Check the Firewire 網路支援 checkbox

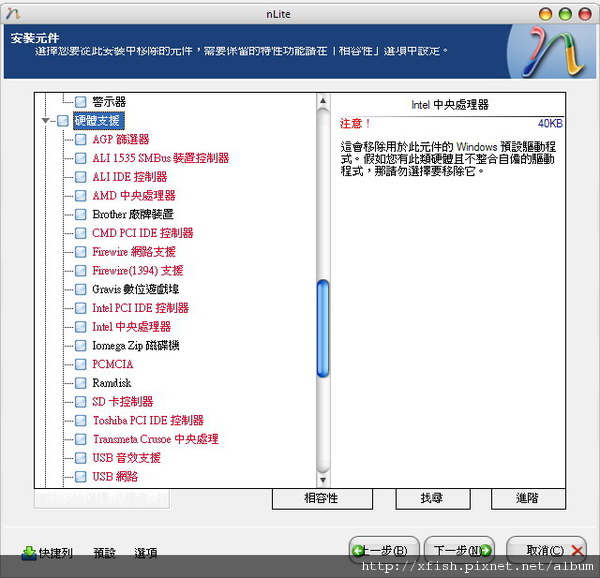tap(80, 252)
